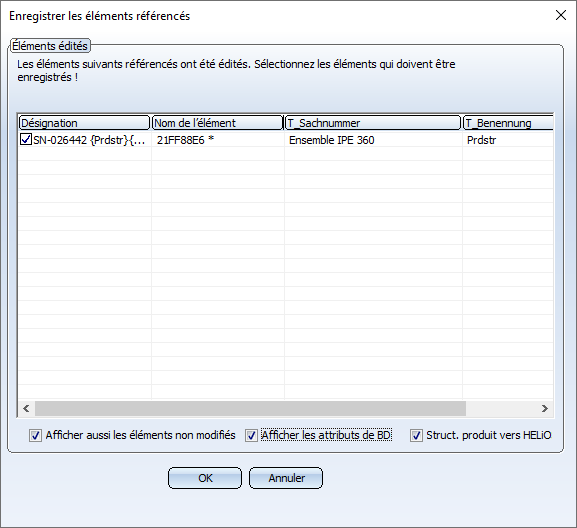
Task: Click the T_Benennung column header
Action: point(508,123)
